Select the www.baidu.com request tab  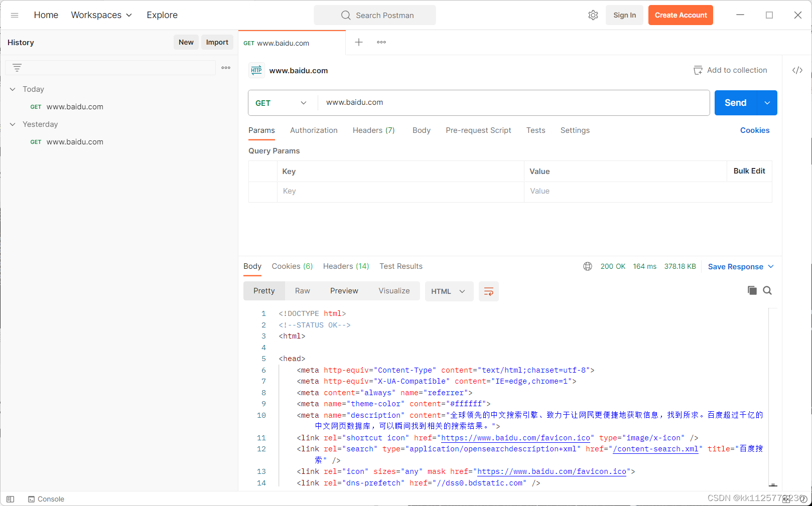click(292, 43)
